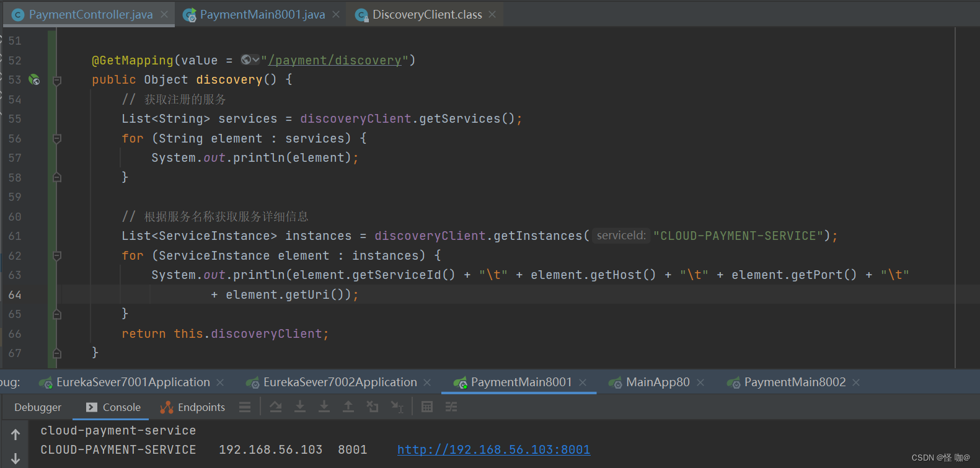Click console up arrow stack-trace icon
The height and width of the screenshot is (468, 980).
pyautogui.click(x=15, y=435)
